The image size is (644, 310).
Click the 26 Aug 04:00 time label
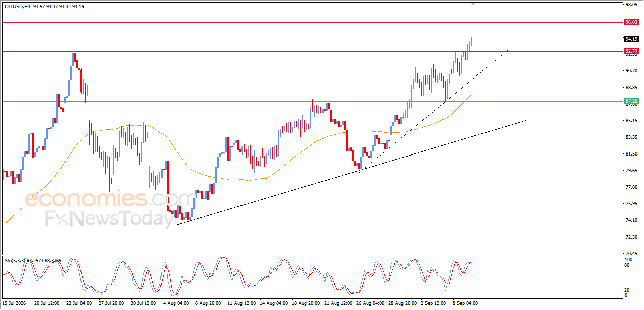[x=369, y=303]
